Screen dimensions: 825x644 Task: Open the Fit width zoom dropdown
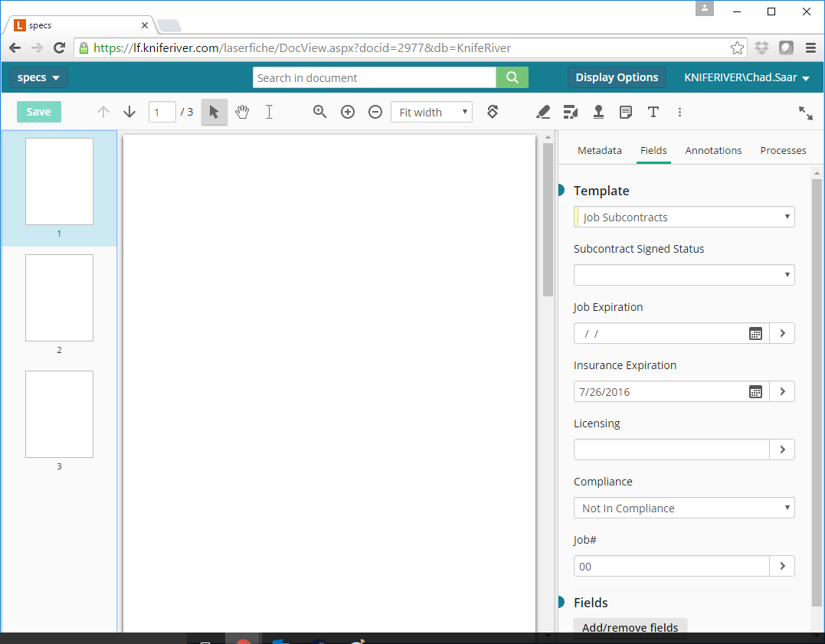pyautogui.click(x=431, y=112)
